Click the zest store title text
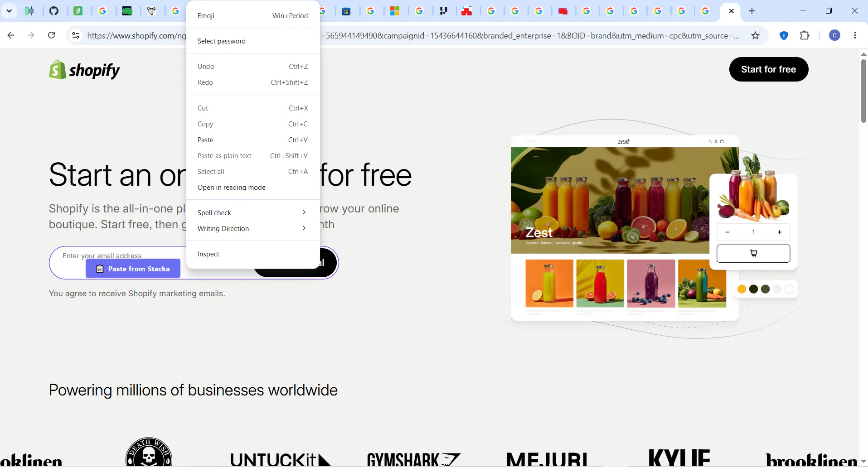Image resolution: width=868 pixels, height=467 pixels. [623, 141]
